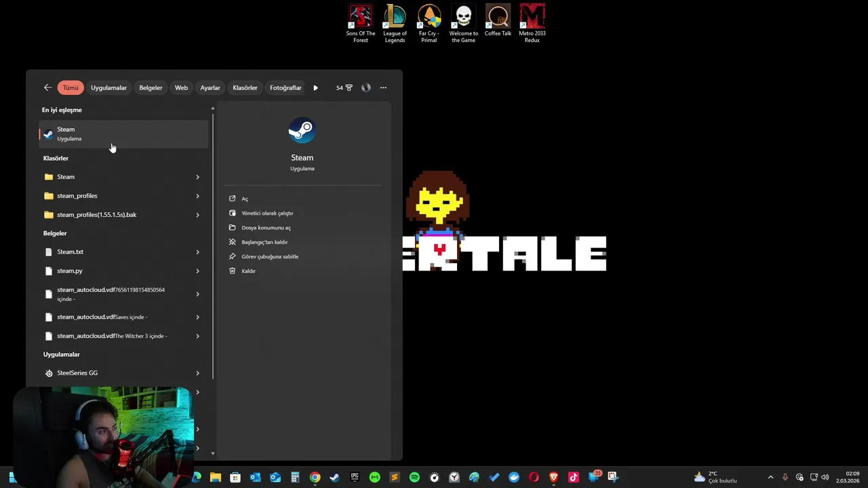This screenshot has height=488, width=868.
Task: Expand the SteelSeries GG result arrow
Action: (197, 373)
